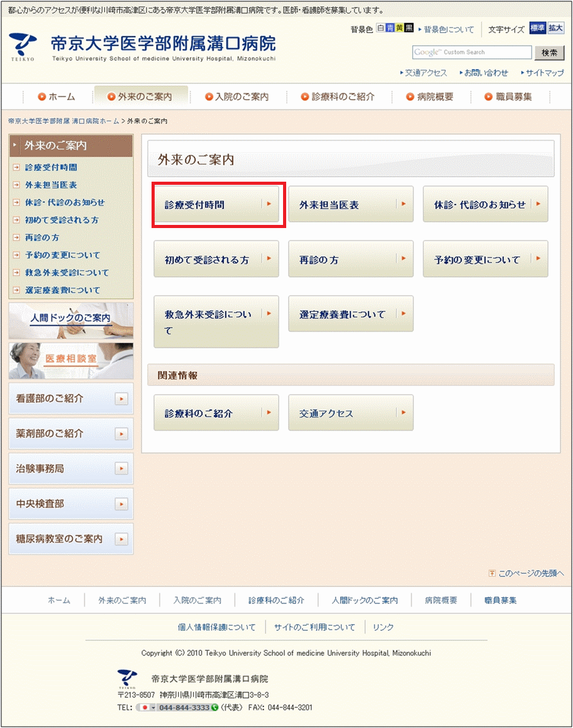Open 診療科のご紹介 navigation tab
The width and height of the screenshot is (573, 728).
coord(338,96)
